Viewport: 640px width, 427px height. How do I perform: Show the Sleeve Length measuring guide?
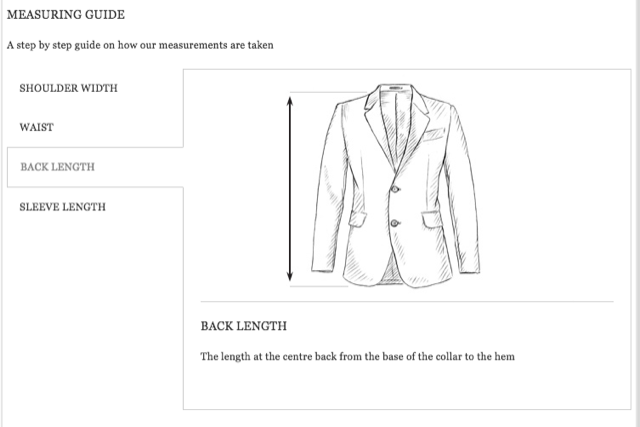click(x=62, y=207)
